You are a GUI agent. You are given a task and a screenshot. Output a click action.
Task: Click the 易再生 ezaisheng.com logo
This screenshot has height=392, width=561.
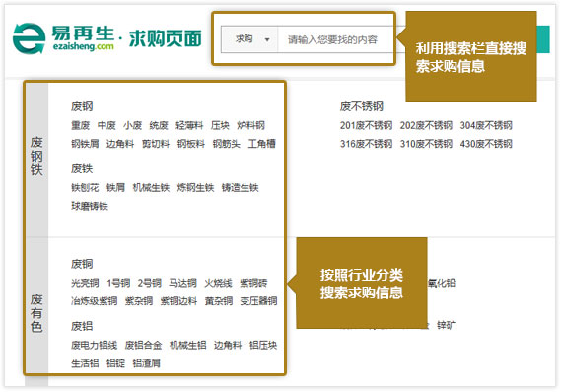pos(64,38)
